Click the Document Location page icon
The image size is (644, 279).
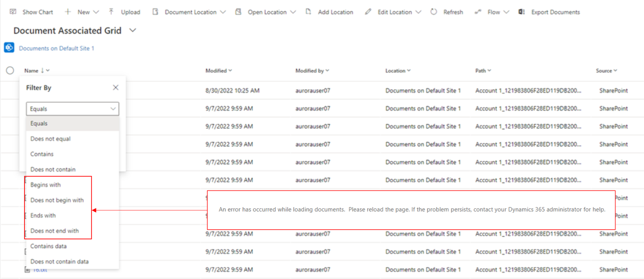click(x=156, y=12)
